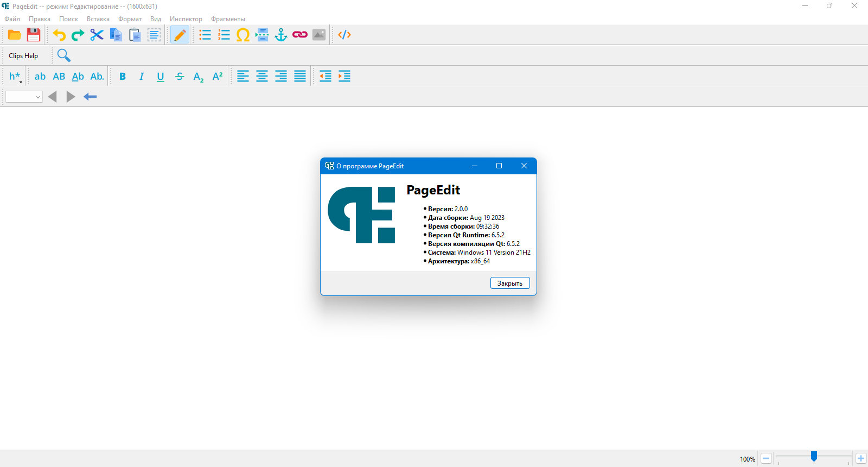This screenshot has width=868, height=467.
Task: Go to previous page gray arrow
Action: [x=53, y=97]
